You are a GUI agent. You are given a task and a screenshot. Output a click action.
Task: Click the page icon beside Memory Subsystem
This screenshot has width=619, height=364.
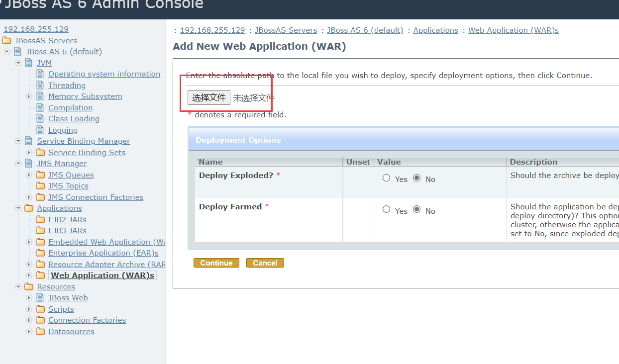pyautogui.click(x=40, y=96)
